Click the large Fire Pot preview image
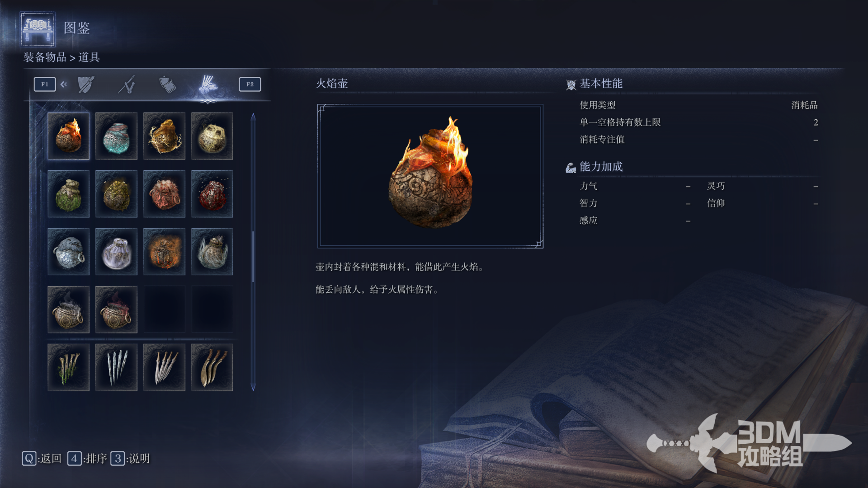This screenshot has height=488, width=868. (x=430, y=176)
